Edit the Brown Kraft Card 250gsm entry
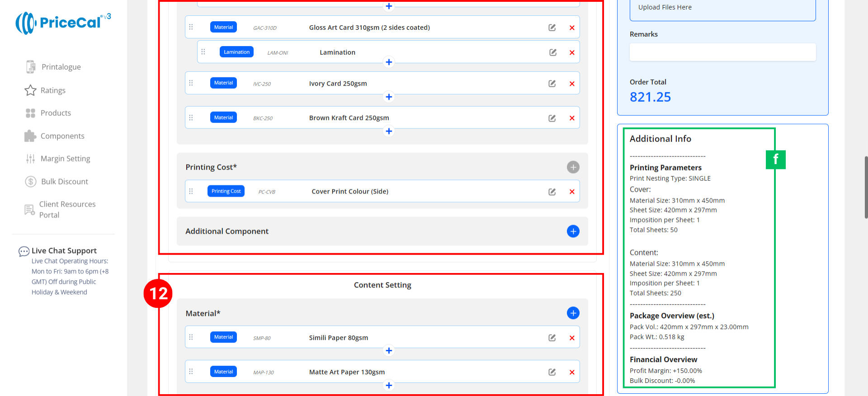The image size is (868, 396). (552, 118)
